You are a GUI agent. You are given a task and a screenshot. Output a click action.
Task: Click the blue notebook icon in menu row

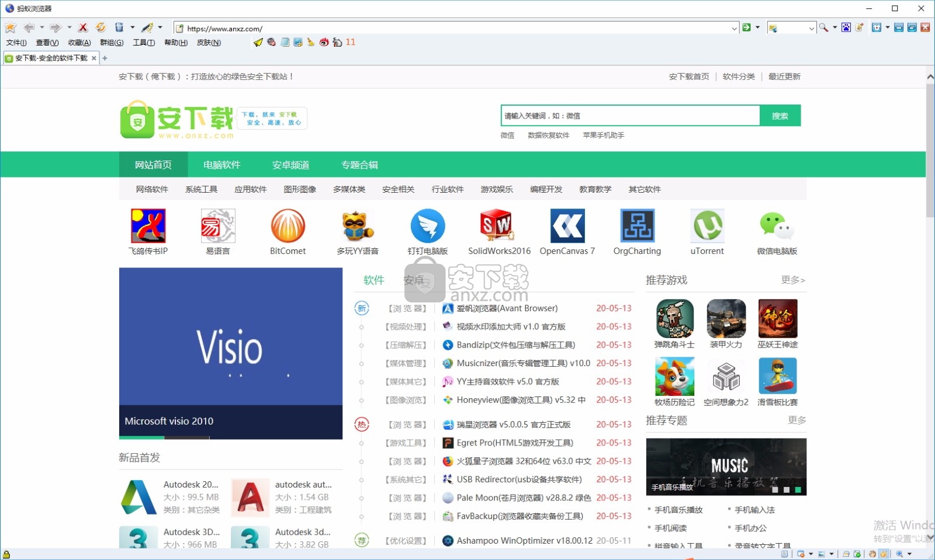(285, 42)
